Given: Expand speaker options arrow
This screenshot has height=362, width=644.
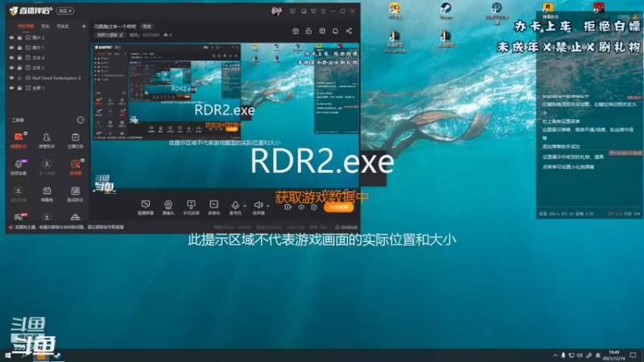Looking at the screenshot, I should tap(268, 206).
